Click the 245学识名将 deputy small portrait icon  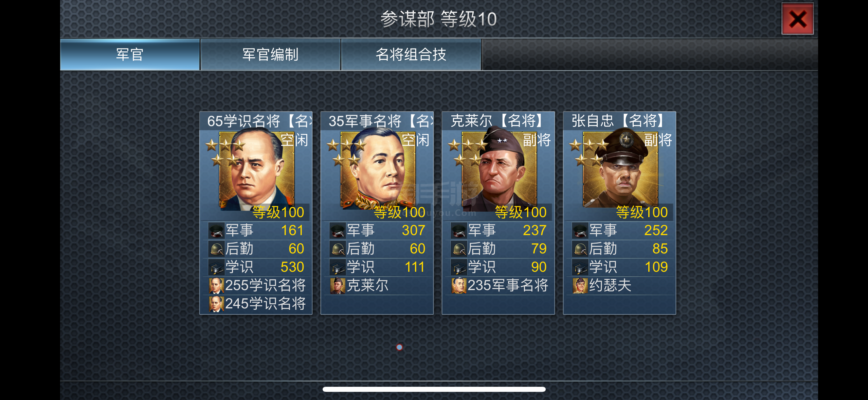coord(216,304)
